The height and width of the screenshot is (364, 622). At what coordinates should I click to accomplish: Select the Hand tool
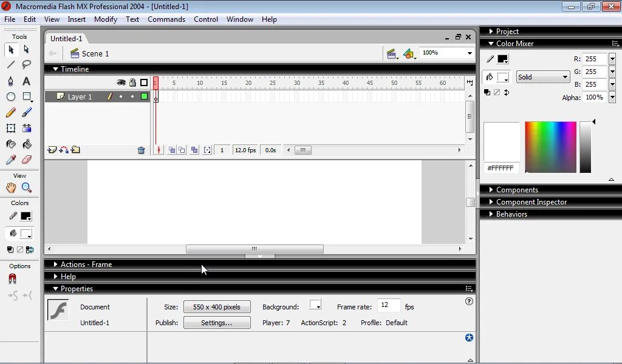coord(11,187)
